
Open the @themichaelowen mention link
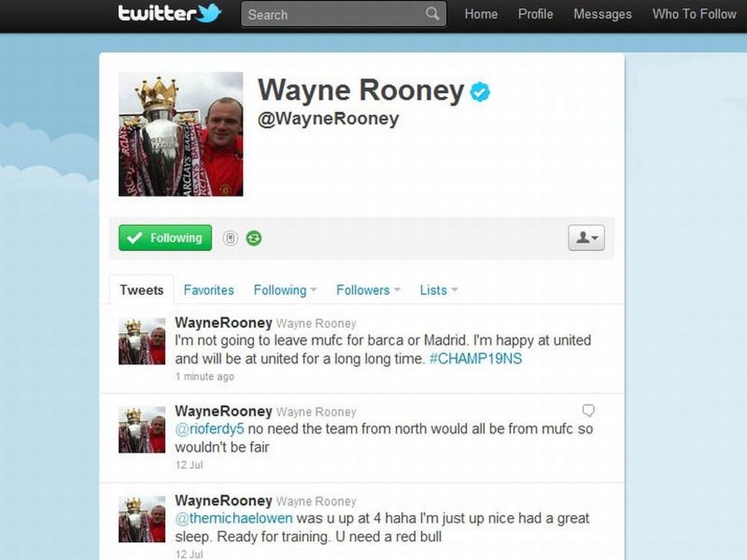tap(234, 518)
